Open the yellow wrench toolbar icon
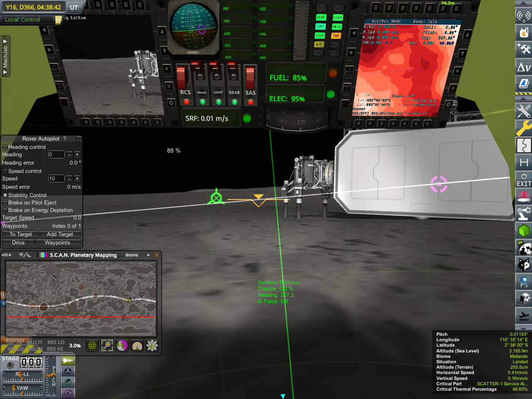Screen dimensions: 532x399 click(x=524, y=128)
